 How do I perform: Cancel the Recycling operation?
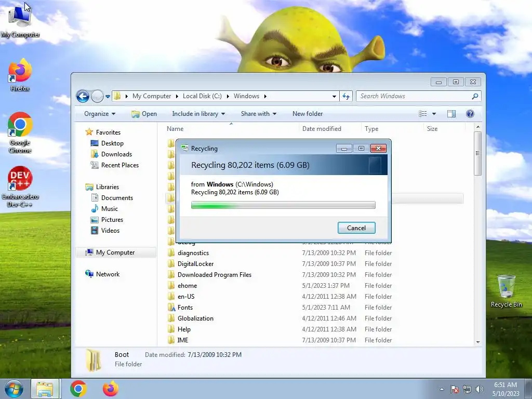pyautogui.click(x=356, y=228)
